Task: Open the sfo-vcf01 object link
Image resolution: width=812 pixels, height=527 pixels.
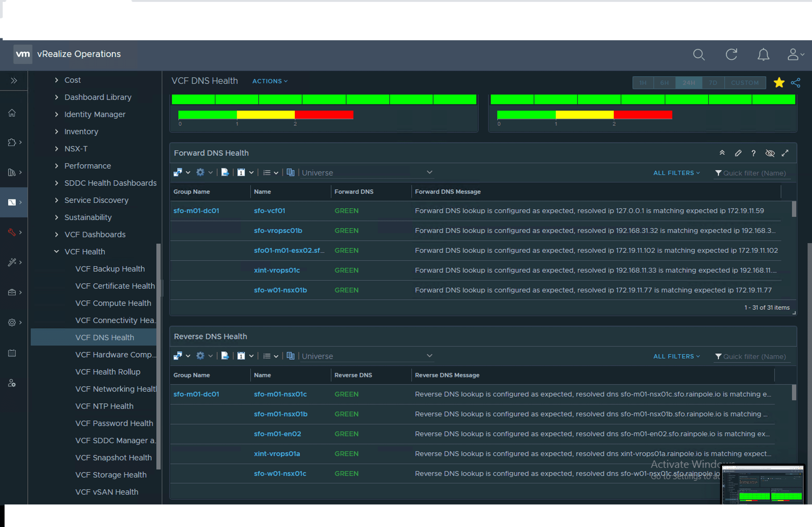Action: pyautogui.click(x=269, y=211)
